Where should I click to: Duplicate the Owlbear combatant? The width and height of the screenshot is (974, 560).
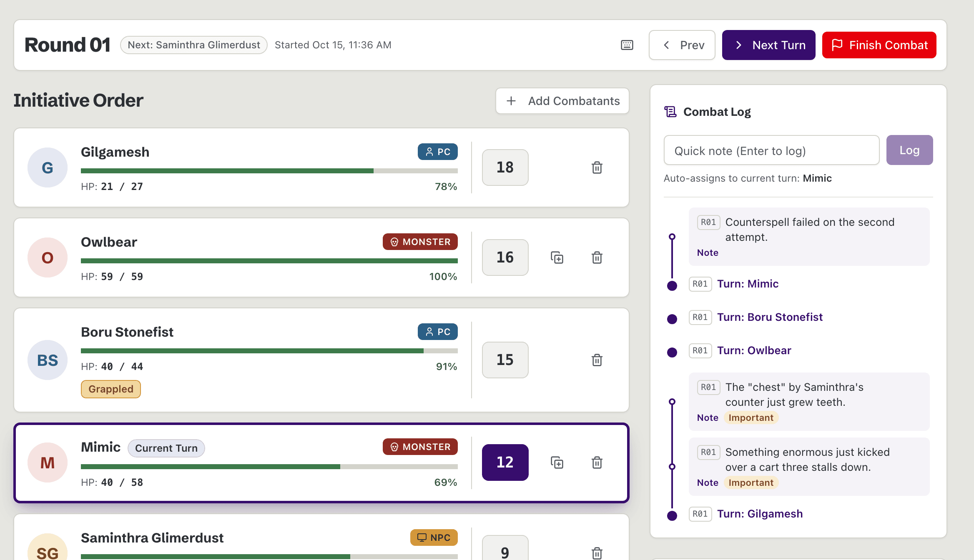(x=557, y=257)
